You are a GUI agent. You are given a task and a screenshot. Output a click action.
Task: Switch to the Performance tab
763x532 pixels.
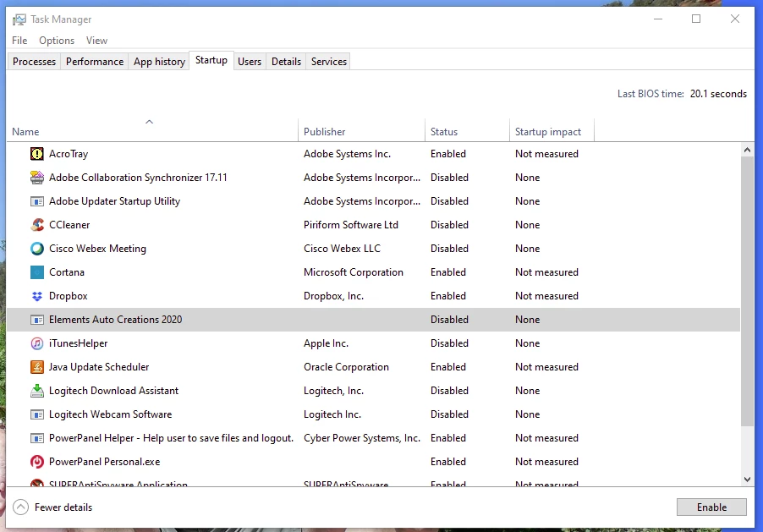click(x=95, y=62)
